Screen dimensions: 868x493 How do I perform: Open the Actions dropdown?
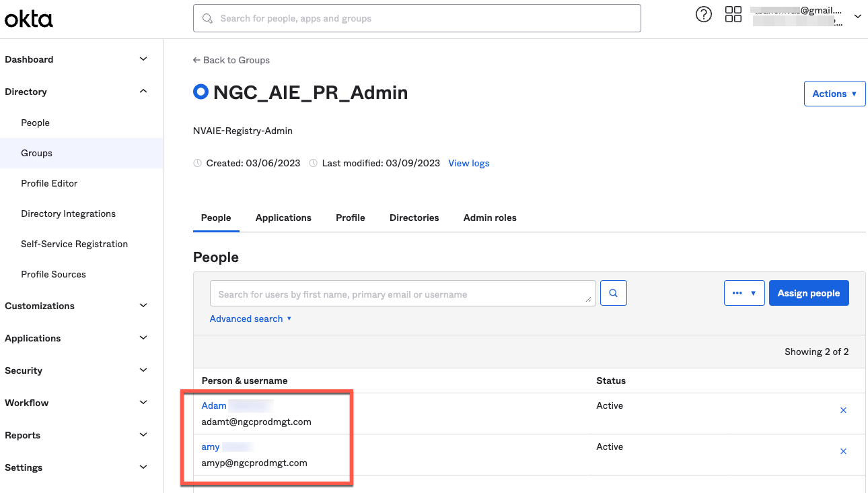point(834,94)
